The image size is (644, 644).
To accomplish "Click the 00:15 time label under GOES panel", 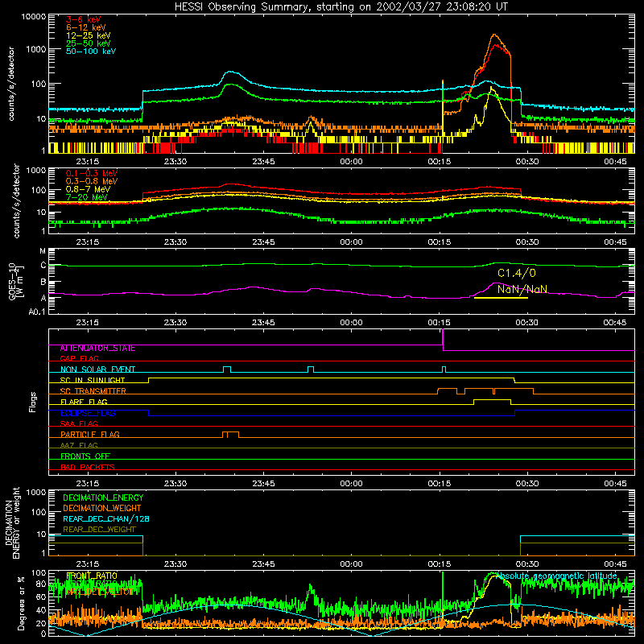I will pyautogui.click(x=439, y=323).
